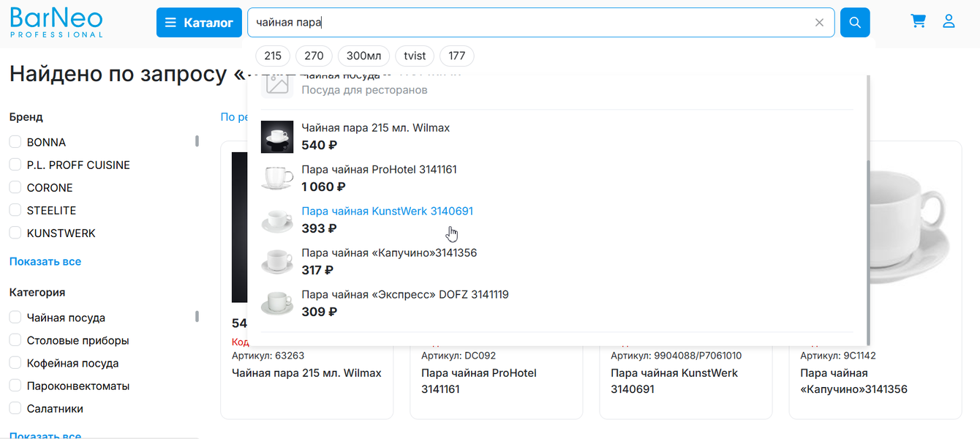Select the 270 search suggestion chip
This screenshot has height=439, width=980.
pyautogui.click(x=314, y=56)
